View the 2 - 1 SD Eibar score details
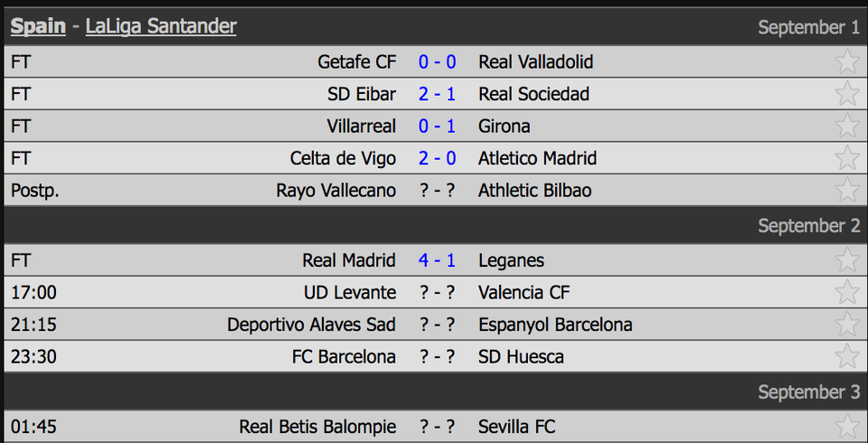The width and height of the screenshot is (868, 443). [438, 94]
